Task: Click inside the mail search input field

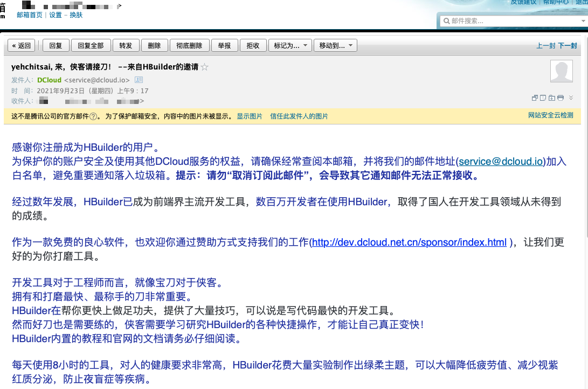Action: (x=501, y=20)
